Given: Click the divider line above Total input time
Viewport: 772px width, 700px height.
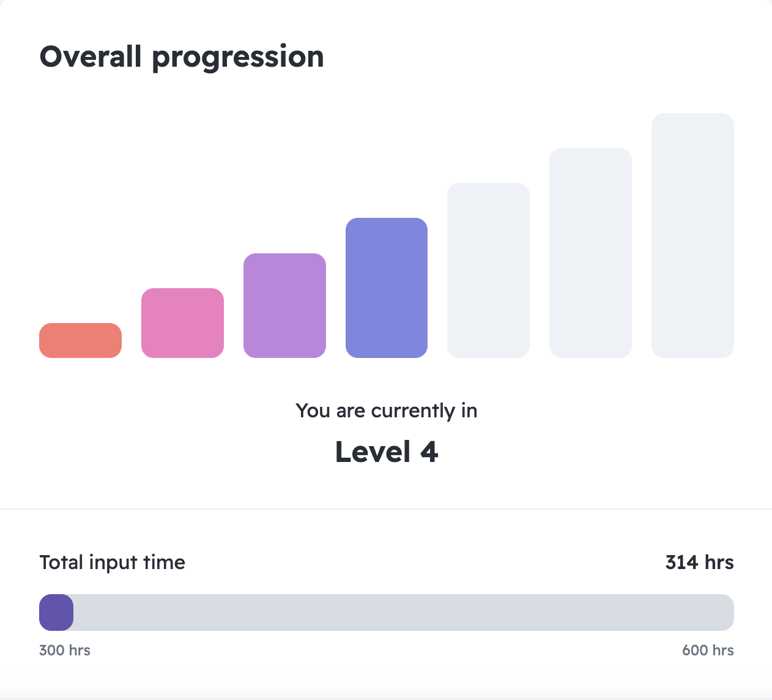Looking at the screenshot, I should 386,508.
